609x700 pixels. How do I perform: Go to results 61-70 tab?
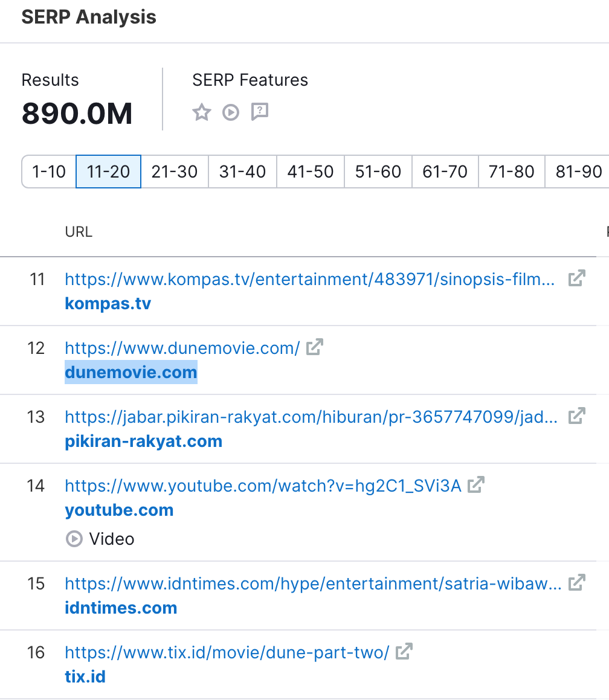click(x=445, y=172)
